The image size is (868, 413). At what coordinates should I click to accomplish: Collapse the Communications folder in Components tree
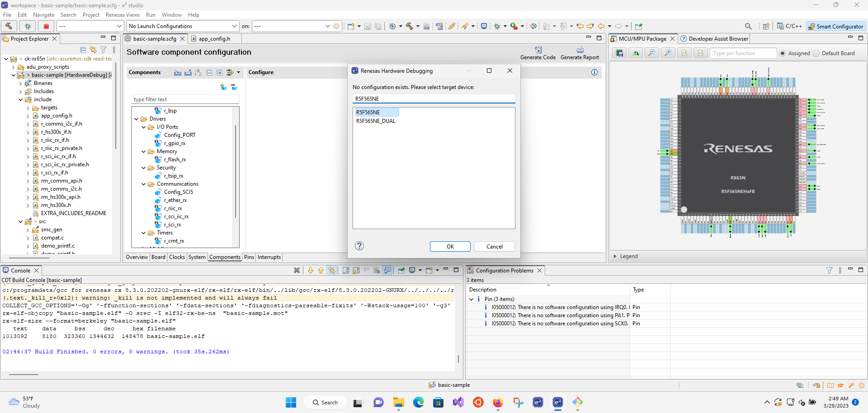pyautogui.click(x=144, y=184)
